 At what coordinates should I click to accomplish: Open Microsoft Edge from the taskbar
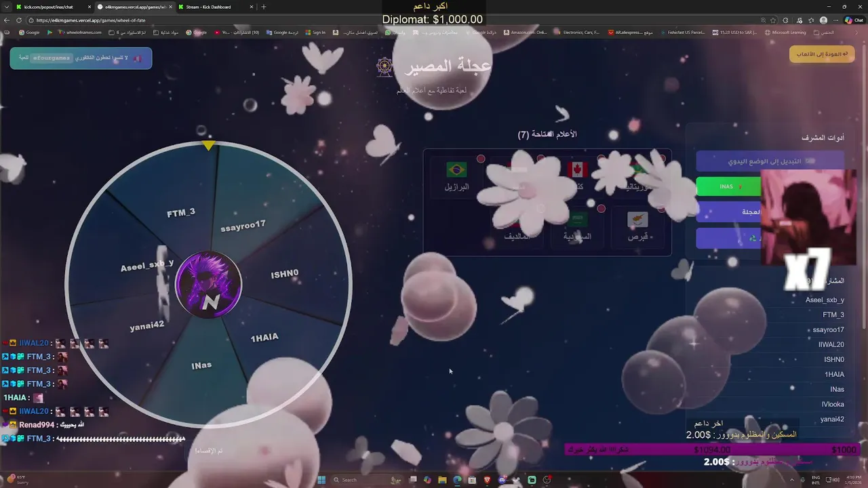coord(457,480)
